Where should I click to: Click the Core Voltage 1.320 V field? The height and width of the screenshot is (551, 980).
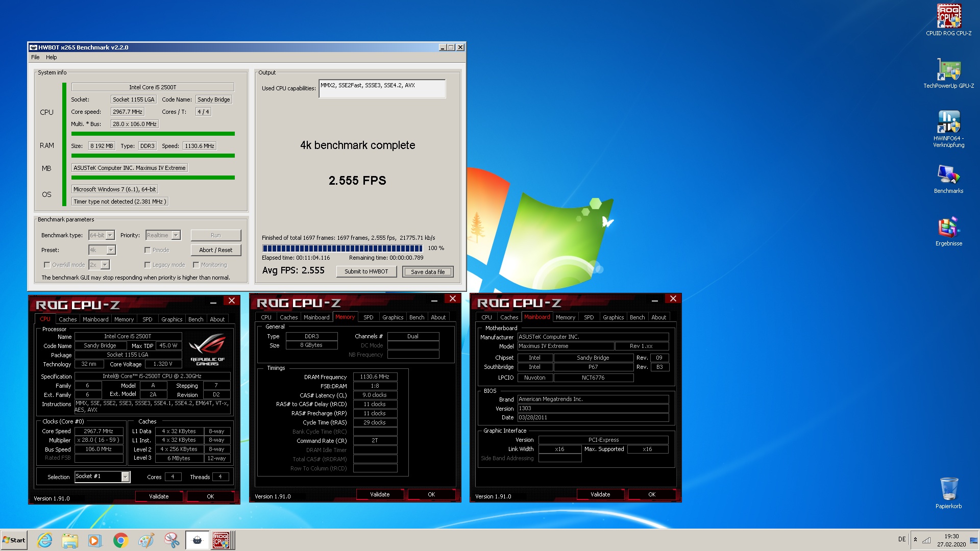pyautogui.click(x=162, y=364)
